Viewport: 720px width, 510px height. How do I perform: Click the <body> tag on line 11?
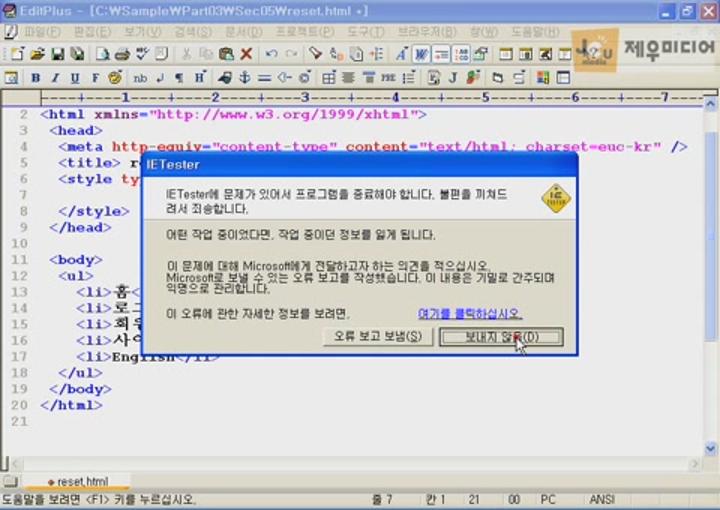[x=76, y=260]
